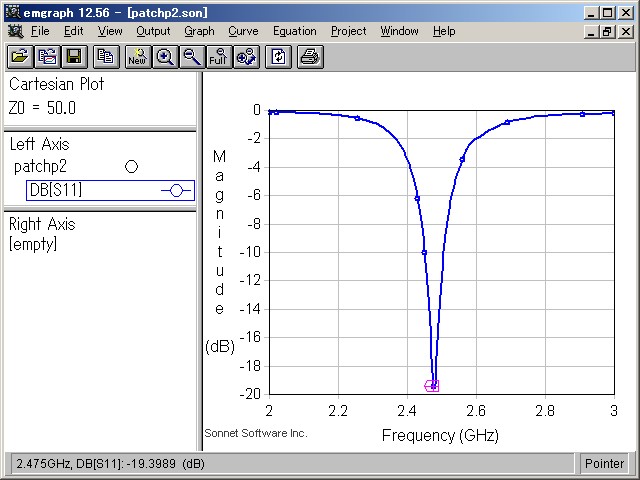The image size is (640, 480).
Task: Click the [empty] right axis entry
Action: pos(33,244)
